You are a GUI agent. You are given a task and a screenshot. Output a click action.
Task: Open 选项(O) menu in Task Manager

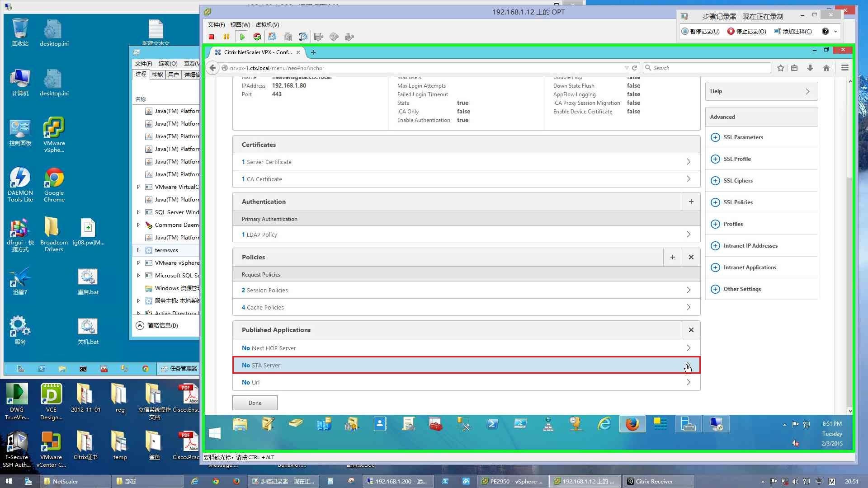pyautogui.click(x=168, y=63)
